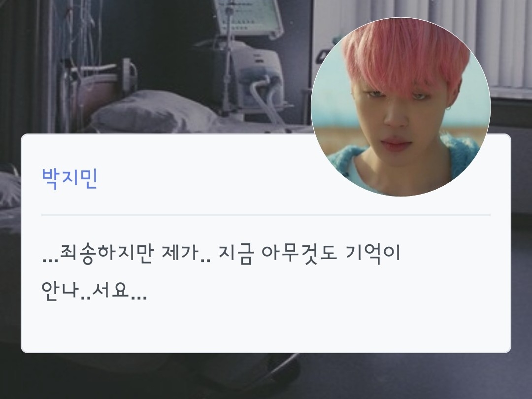This screenshot has height=399, width=532.
Task: Click the dialogue box's blank area beside the name
Action: (x=203, y=178)
